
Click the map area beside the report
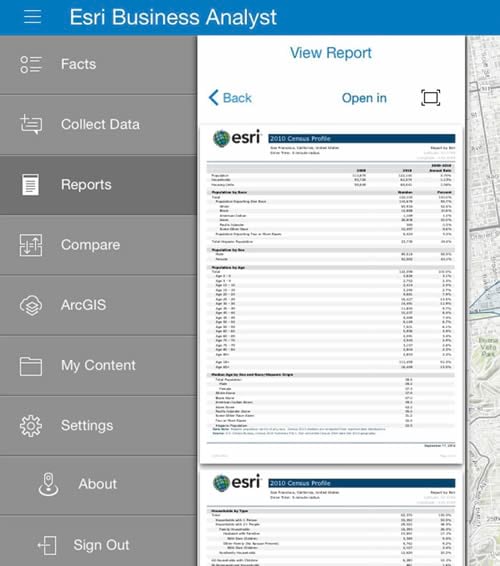point(483,300)
